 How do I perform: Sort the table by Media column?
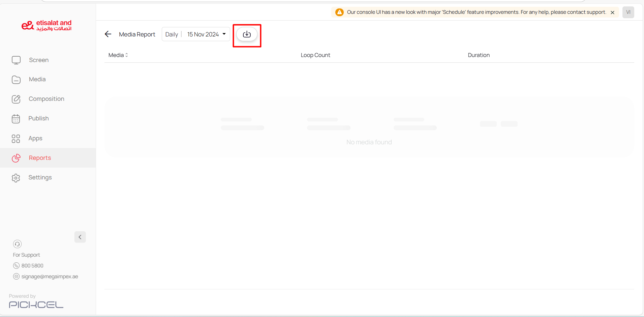point(118,55)
